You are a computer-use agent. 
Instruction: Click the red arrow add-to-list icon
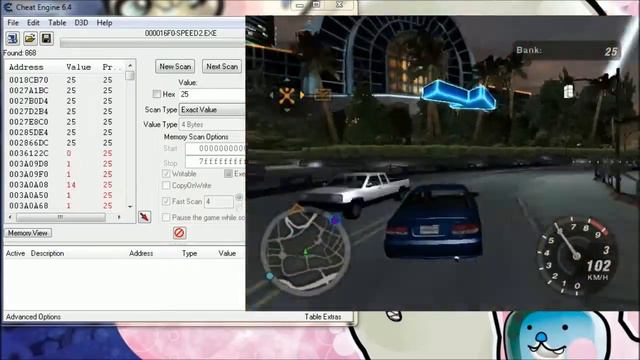tap(144, 217)
